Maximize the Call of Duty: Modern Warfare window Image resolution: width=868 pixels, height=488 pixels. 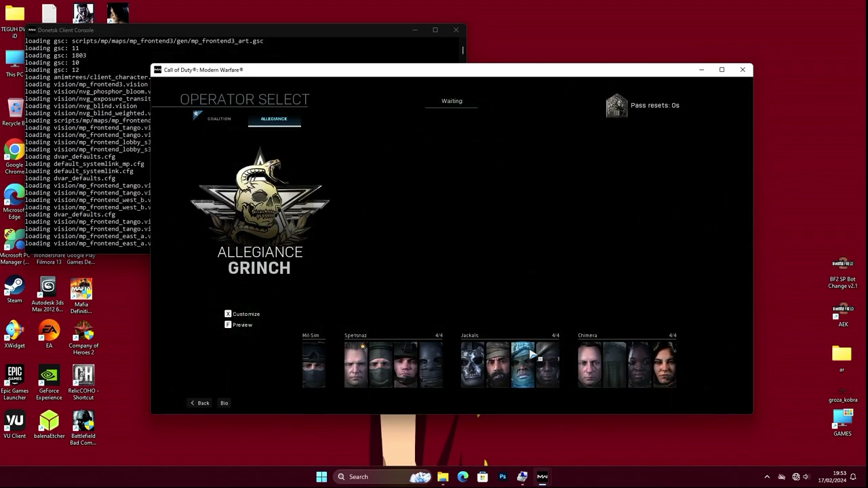tap(722, 70)
